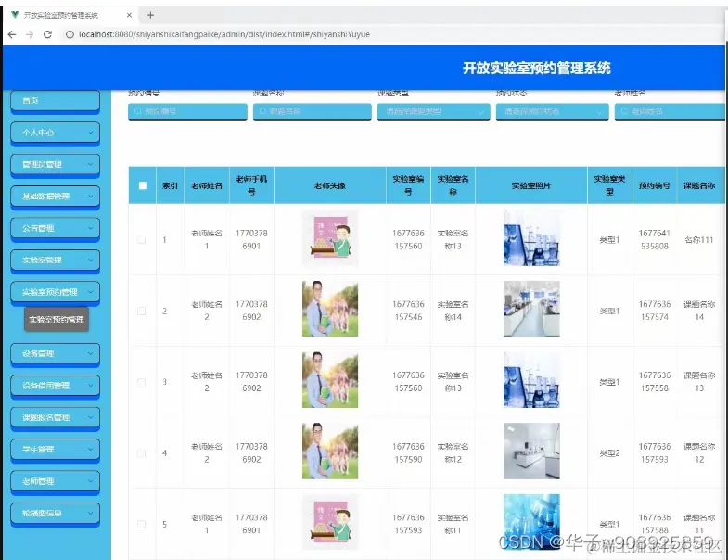Open the 学生管理 sidebar menu

click(x=56, y=450)
